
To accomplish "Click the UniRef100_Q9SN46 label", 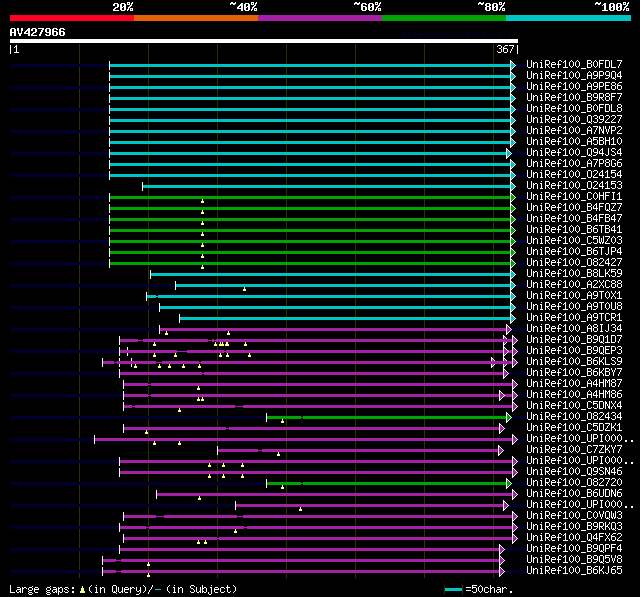I will (574, 472).
